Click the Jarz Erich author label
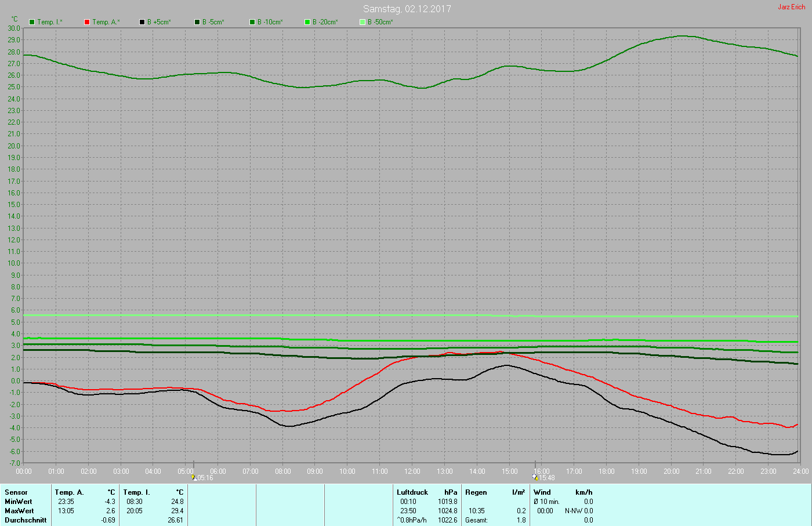The width and height of the screenshot is (812, 526). click(791, 7)
